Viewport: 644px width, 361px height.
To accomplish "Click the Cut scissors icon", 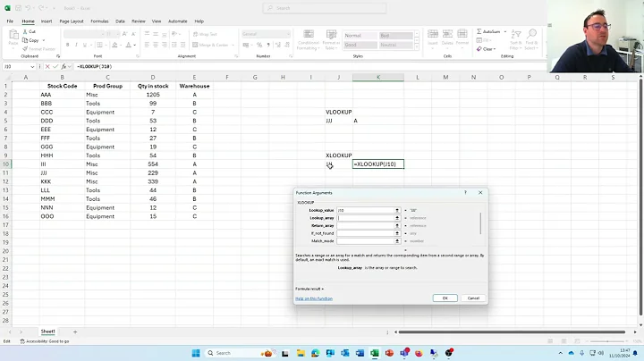I will (x=25, y=31).
